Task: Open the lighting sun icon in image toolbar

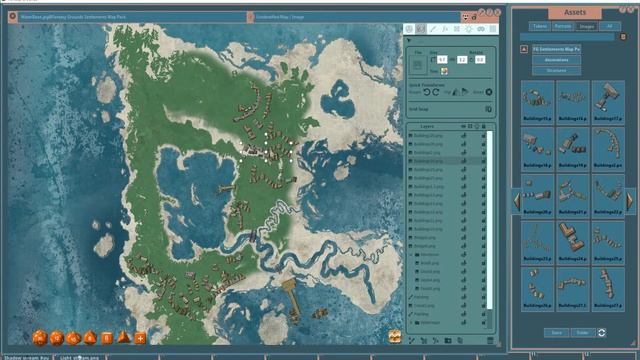Action: (469, 29)
